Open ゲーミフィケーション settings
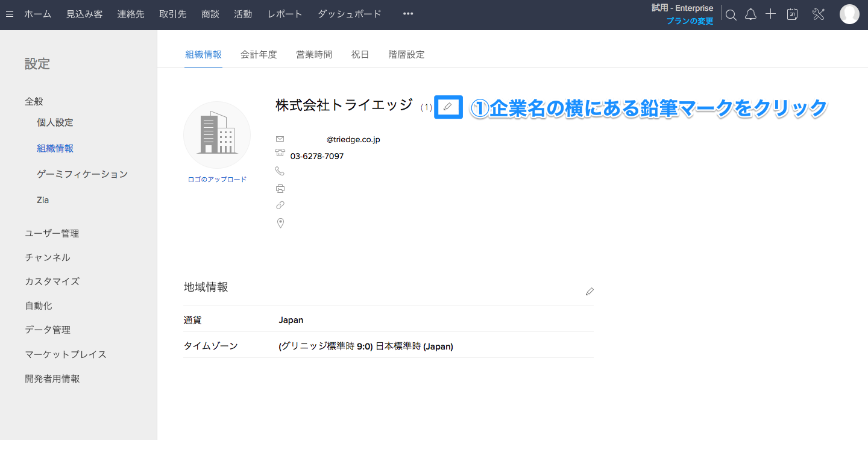Viewport: 868px width, 458px height. pyautogui.click(x=82, y=174)
